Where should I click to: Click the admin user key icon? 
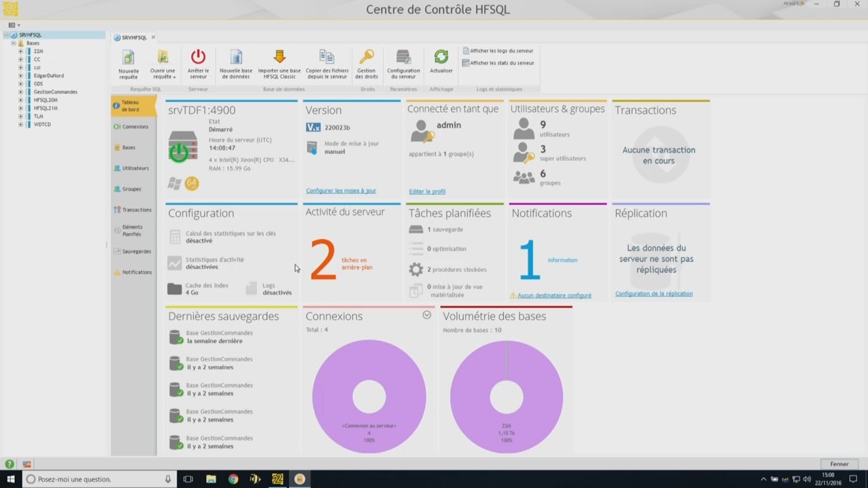[422, 131]
